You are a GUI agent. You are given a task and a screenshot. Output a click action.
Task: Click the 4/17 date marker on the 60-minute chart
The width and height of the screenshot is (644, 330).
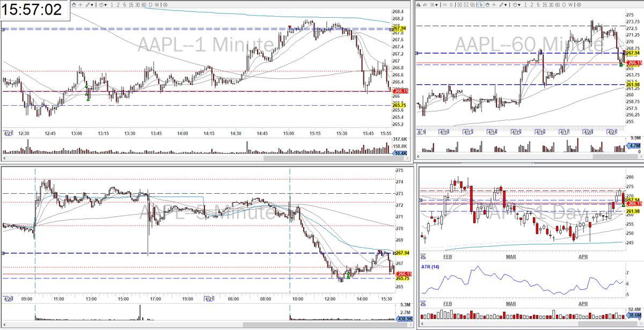pos(564,131)
